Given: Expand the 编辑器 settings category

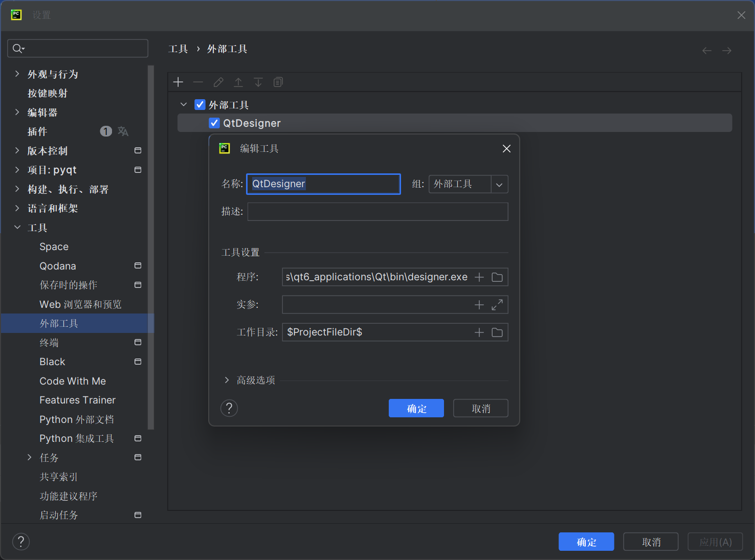Looking at the screenshot, I should 17,112.
